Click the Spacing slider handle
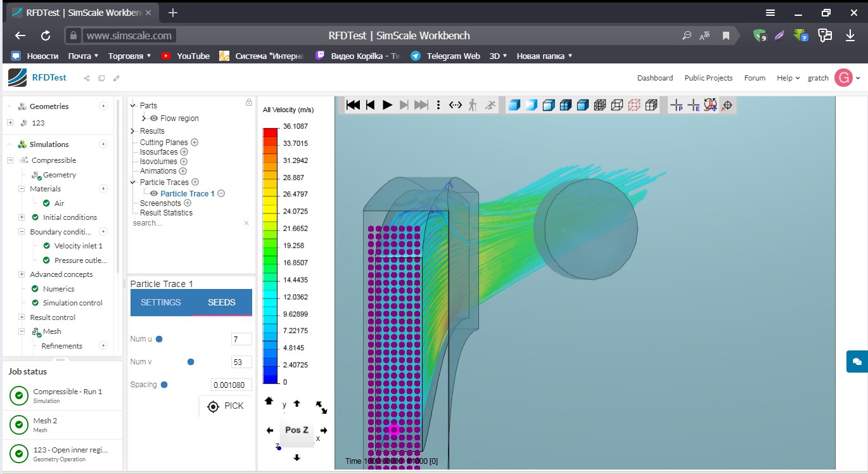The height and width of the screenshot is (474, 868). coord(164,385)
